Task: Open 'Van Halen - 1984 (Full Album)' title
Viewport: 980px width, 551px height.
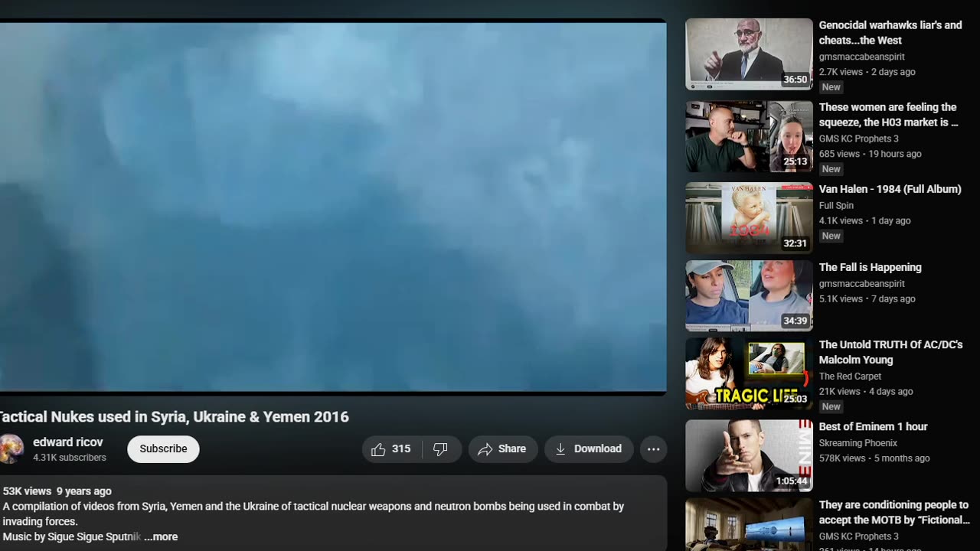Action: pyautogui.click(x=890, y=189)
